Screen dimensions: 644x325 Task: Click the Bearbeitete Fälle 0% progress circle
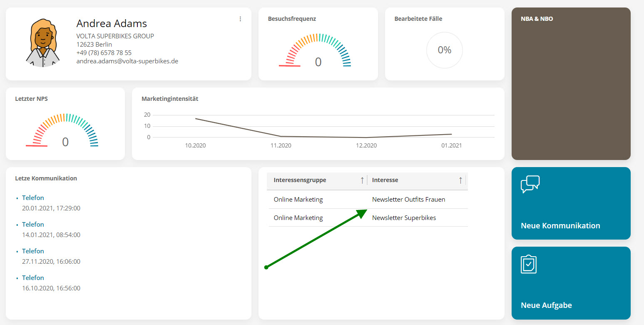point(445,50)
